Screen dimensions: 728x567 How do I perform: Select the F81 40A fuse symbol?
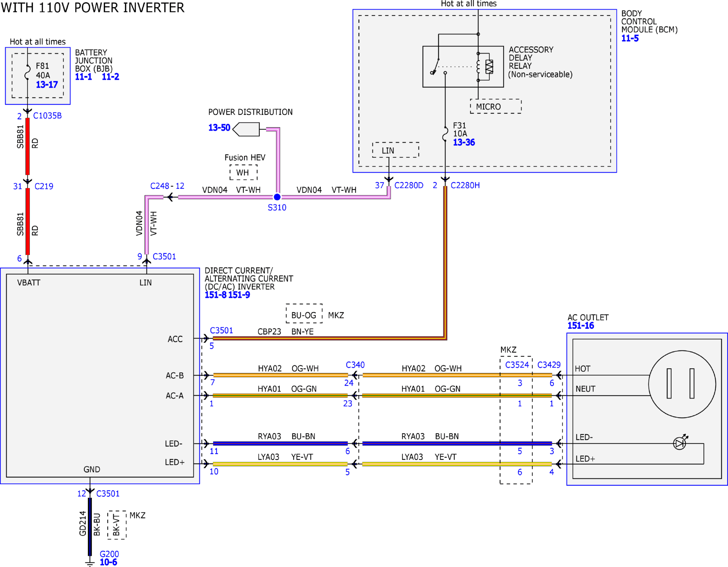pyautogui.click(x=27, y=72)
